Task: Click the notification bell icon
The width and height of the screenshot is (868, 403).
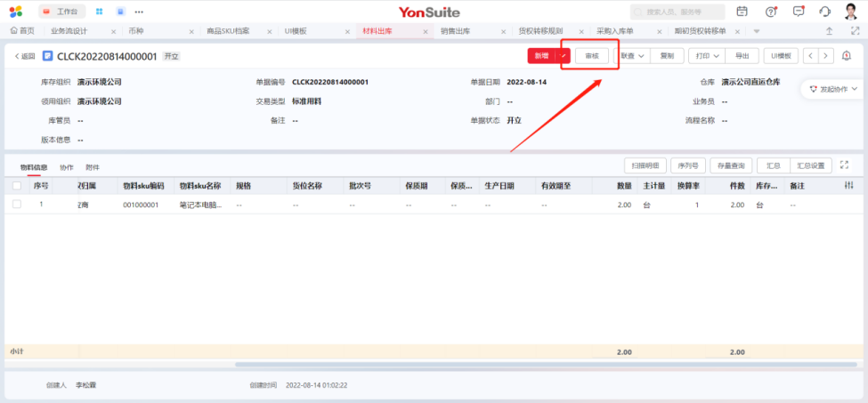Action: 846,56
